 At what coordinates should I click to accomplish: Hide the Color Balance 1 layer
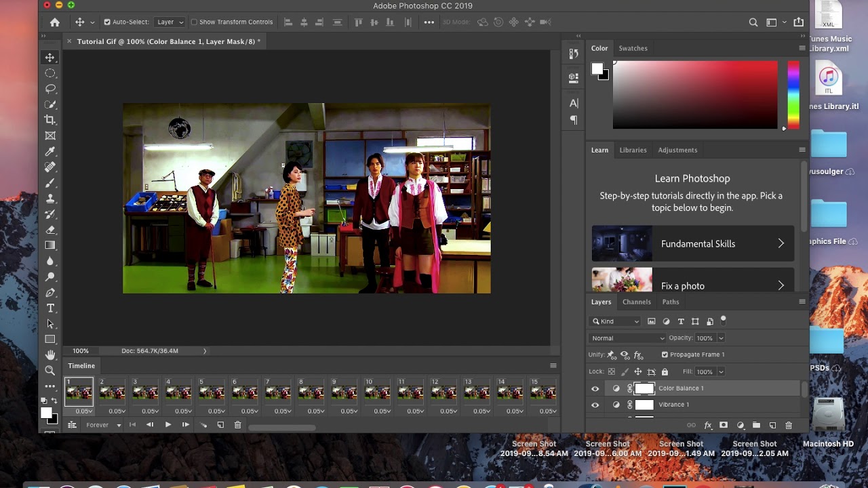(x=595, y=388)
